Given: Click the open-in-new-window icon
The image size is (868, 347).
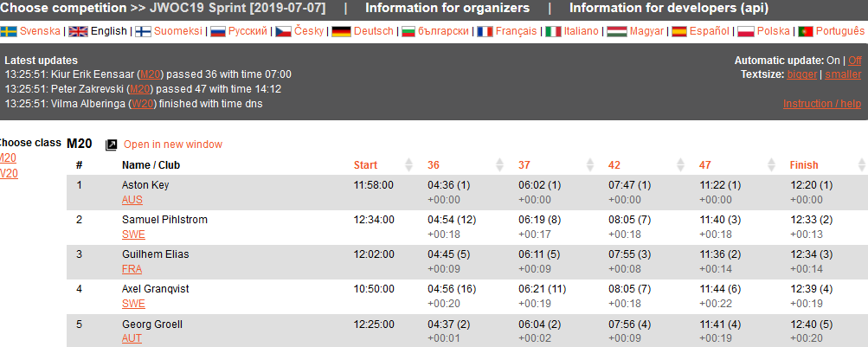Looking at the screenshot, I should [x=112, y=145].
